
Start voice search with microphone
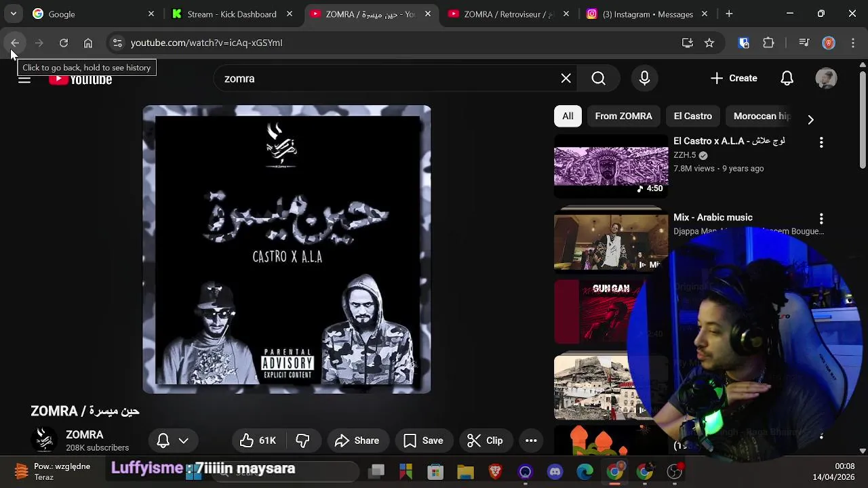coord(645,79)
